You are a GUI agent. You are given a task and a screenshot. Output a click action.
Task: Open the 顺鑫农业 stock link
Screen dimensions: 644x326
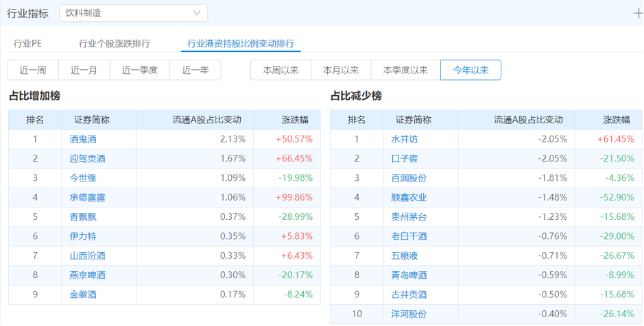point(409,198)
